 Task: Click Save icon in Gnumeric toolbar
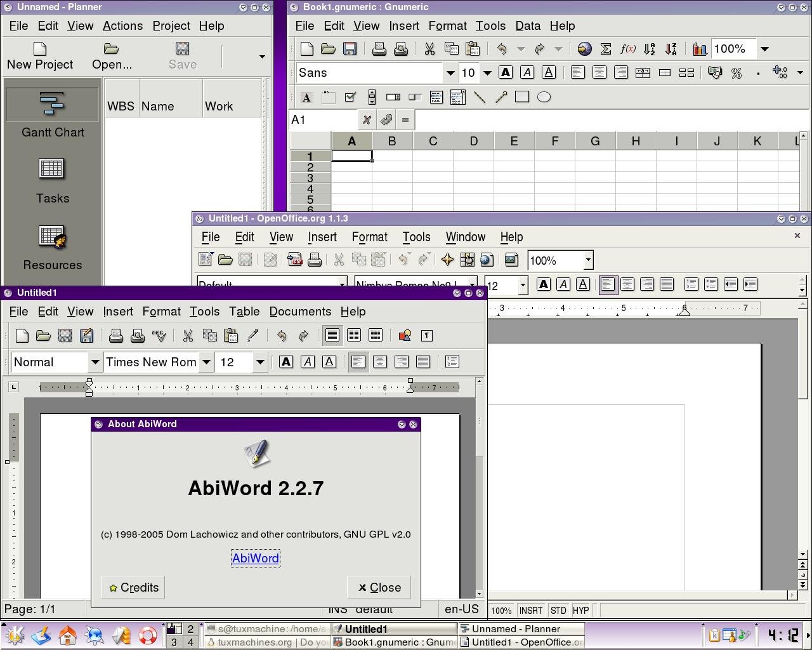(350, 49)
